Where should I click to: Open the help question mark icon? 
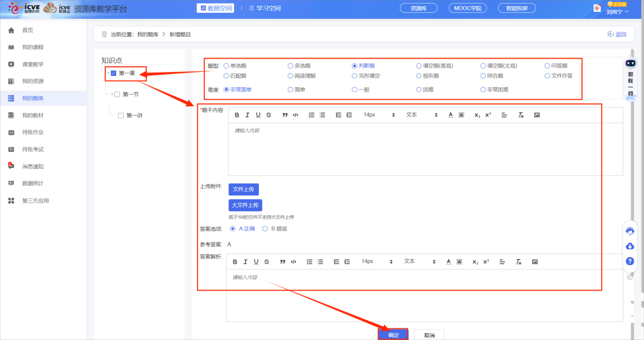click(x=630, y=261)
